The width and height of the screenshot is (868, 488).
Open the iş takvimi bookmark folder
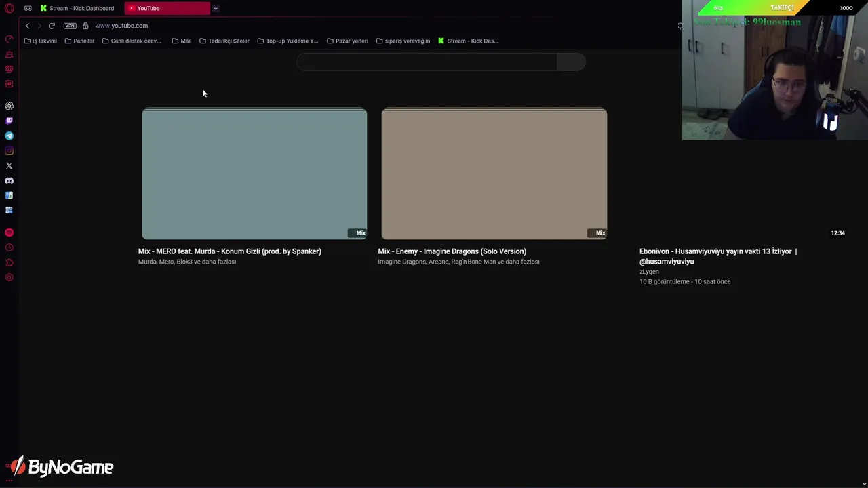[x=41, y=41]
